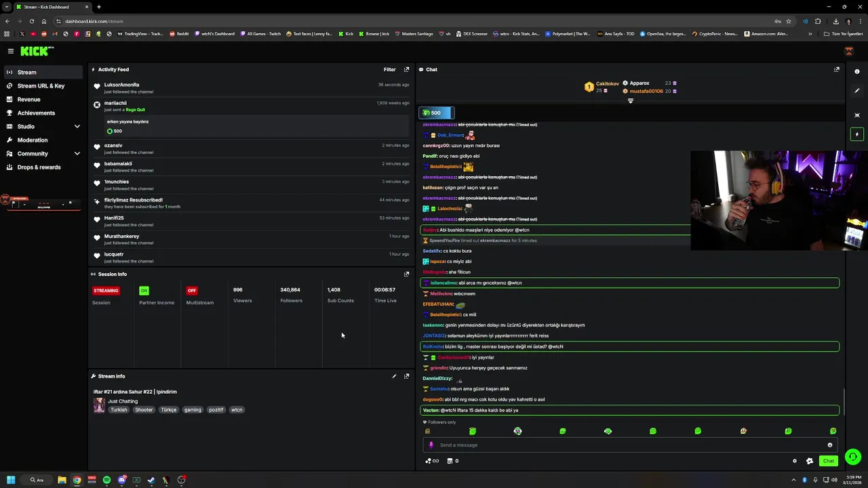The width and height of the screenshot is (868, 488).
Task: Expand the Studio submenu chevron
Action: tap(77, 126)
